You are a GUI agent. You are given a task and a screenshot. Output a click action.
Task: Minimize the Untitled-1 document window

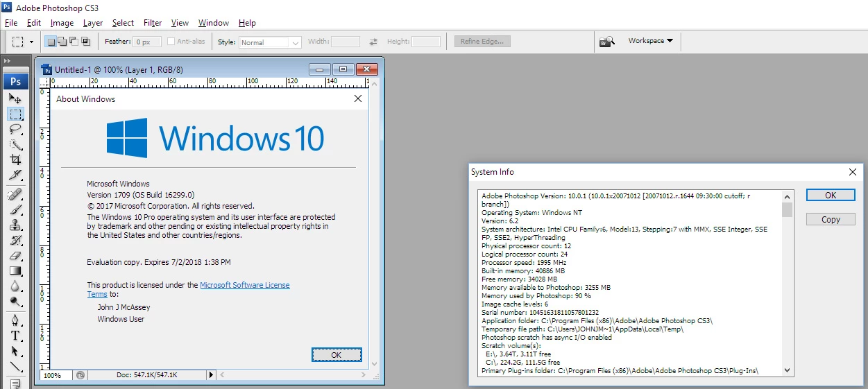319,69
